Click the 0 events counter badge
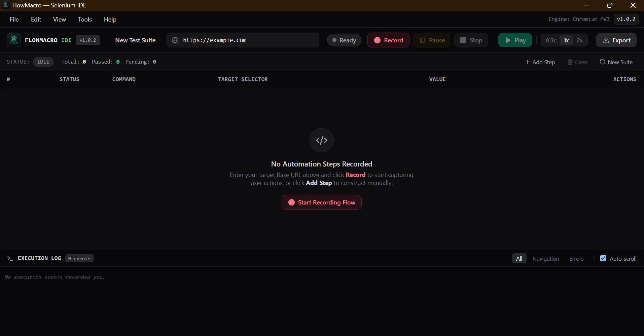Screen dimensions: 644x336 pos(79,258)
